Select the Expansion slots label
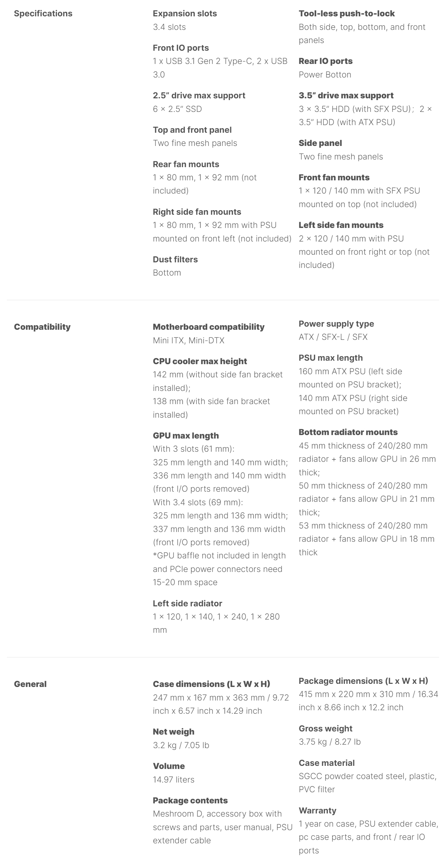 pos(185,14)
